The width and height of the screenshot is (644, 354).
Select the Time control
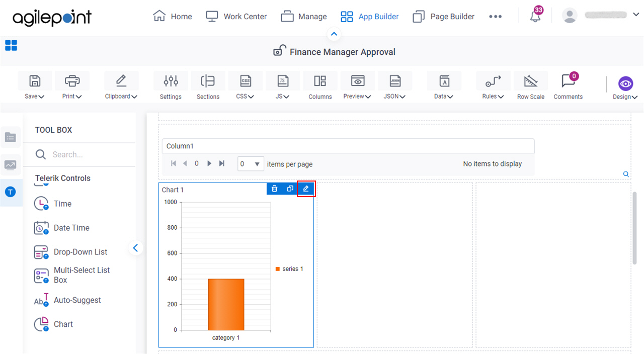click(53, 204)
